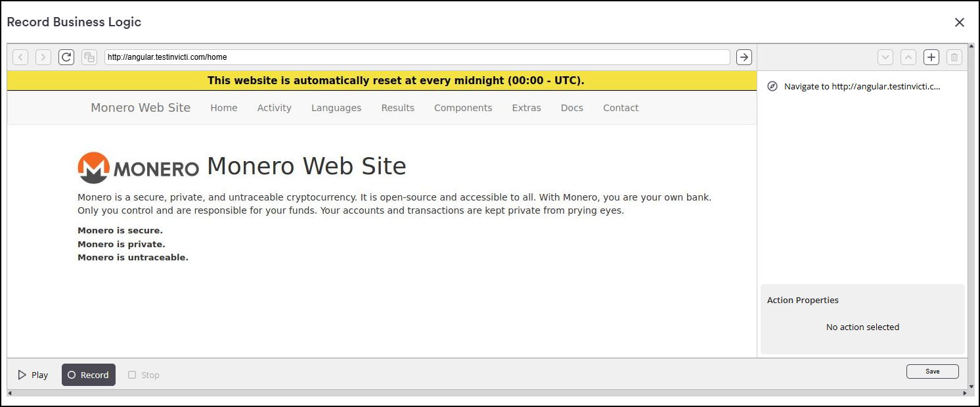This screenshot has width=980, height=407.
Task: Open the Activity menu item
Action: click(274, 108)
